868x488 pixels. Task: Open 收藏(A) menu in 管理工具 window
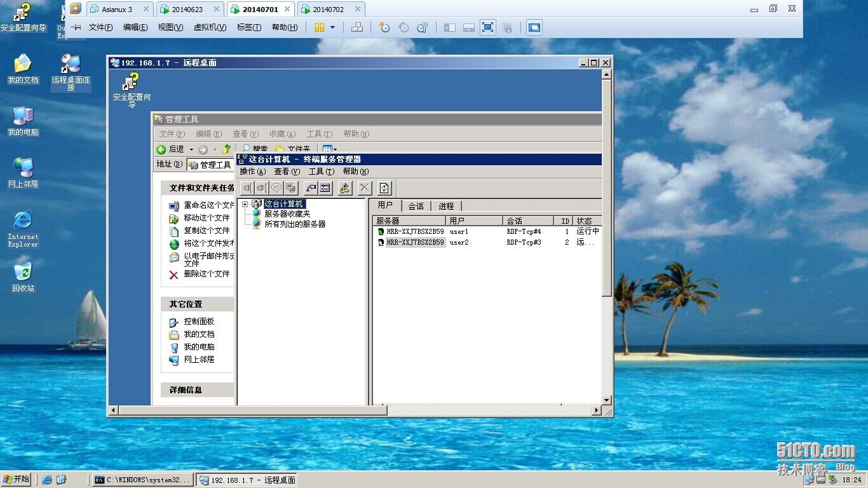[x=282, y=134]
